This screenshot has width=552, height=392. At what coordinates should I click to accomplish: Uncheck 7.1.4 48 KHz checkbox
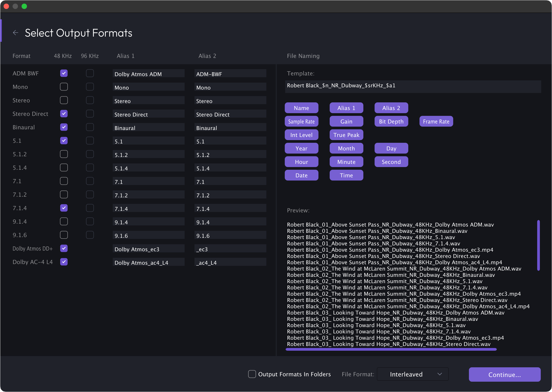(x=64, y=208)
